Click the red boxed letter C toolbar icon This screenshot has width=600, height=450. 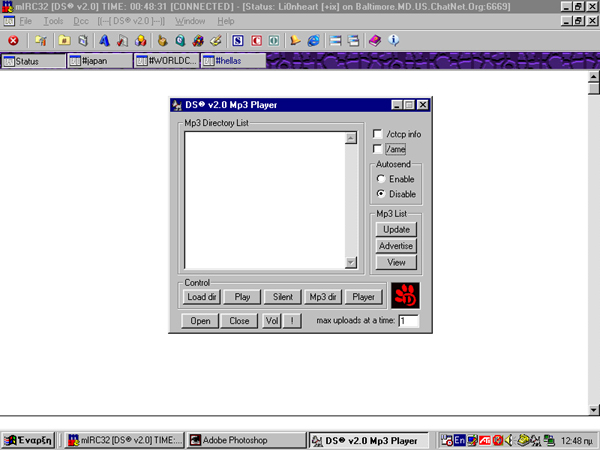256,41
